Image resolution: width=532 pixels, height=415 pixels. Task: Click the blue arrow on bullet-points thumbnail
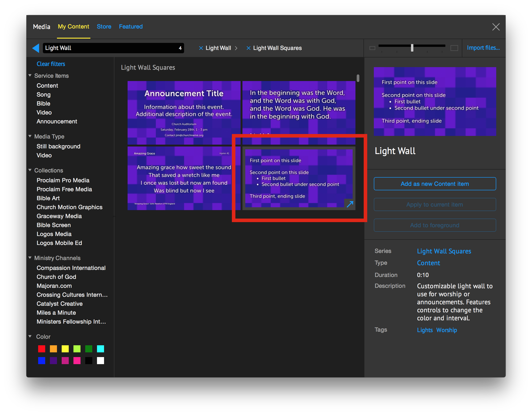[x=350, y=204]
